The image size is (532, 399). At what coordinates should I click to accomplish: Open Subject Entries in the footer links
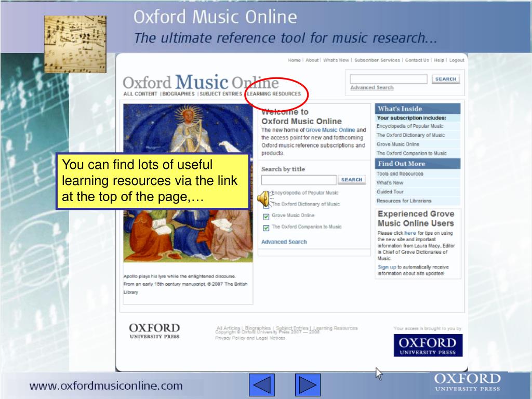[x=292, y=328]
